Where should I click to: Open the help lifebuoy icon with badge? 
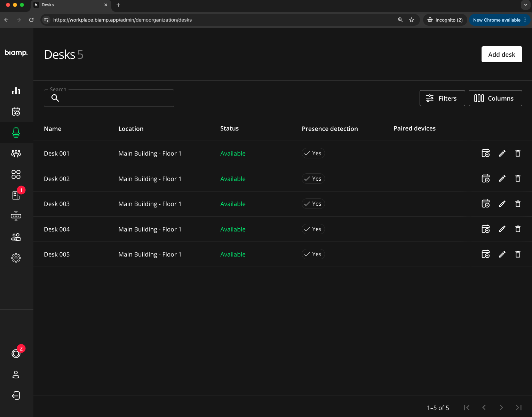tap(16, 354)
